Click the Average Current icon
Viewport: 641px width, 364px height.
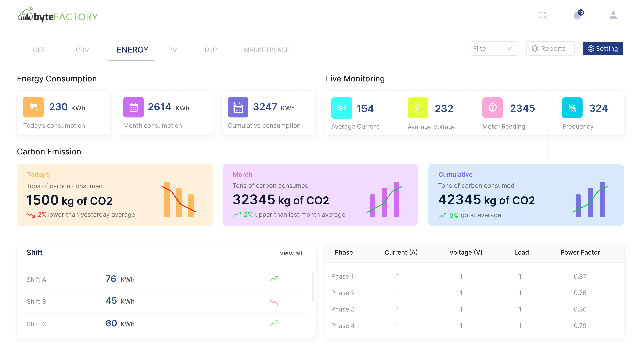pos(342,108)
